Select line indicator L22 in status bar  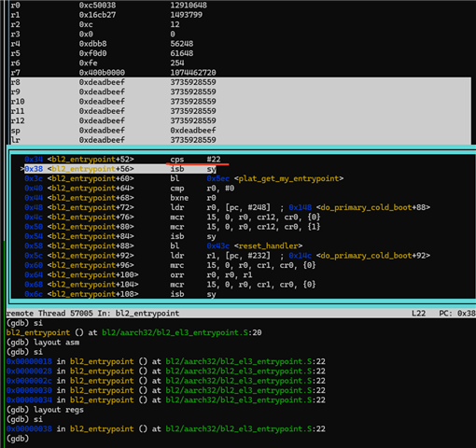418,314
